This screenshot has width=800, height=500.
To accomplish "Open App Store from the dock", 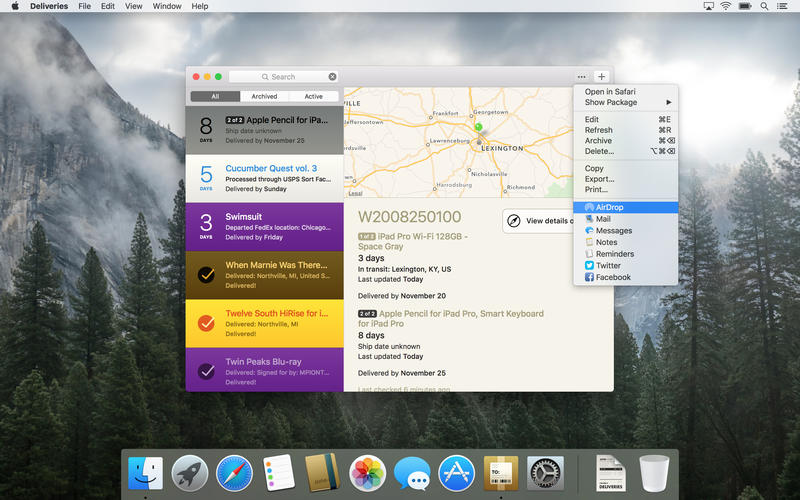I will (x=456, y=473).
